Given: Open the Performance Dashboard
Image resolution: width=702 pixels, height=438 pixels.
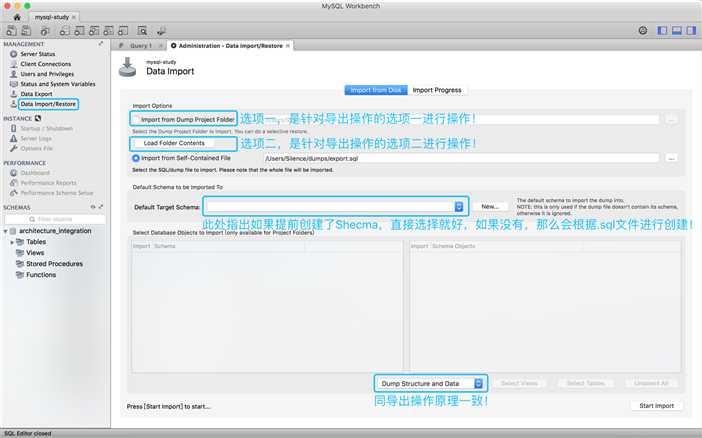Looking at the screenshot, I should click(x=35, y=173).
